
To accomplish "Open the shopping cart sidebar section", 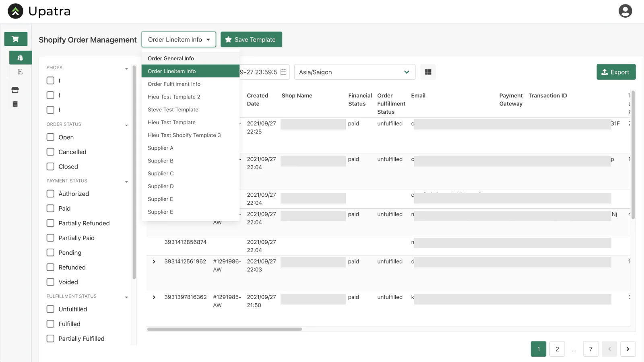I will coord(16,39).
